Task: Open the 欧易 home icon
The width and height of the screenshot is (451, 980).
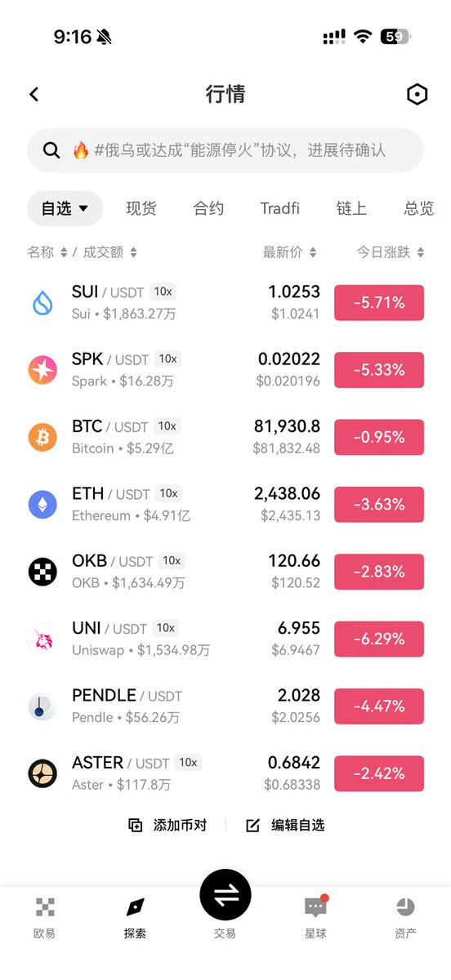Action: pyautogui.click(x=45, y=907)
